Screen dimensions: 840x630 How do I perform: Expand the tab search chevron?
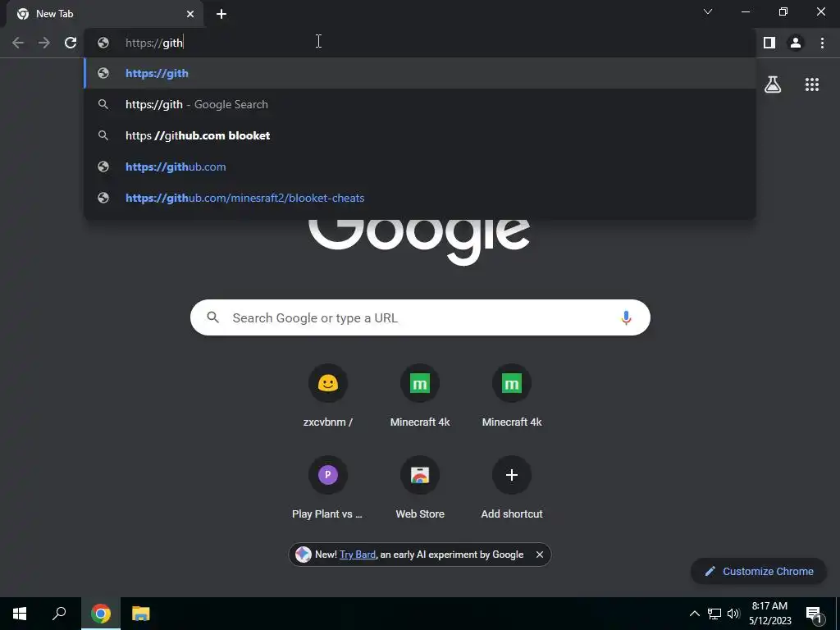(x=708, y=11)
